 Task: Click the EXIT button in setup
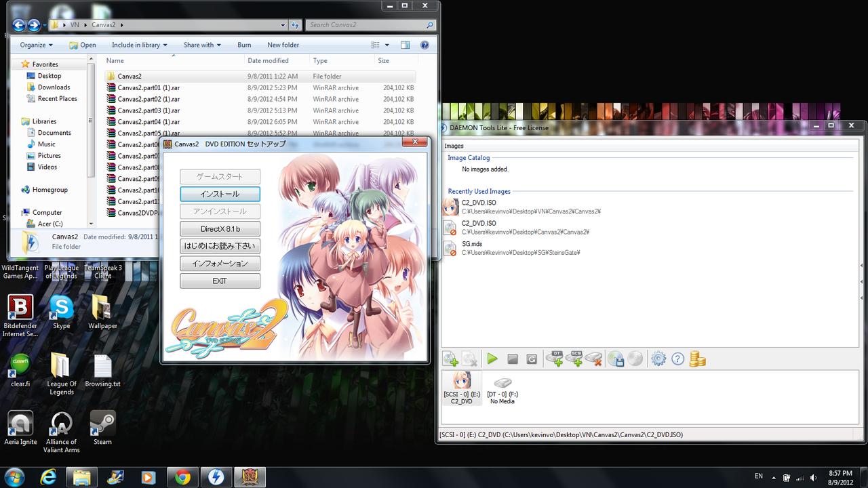220,281
